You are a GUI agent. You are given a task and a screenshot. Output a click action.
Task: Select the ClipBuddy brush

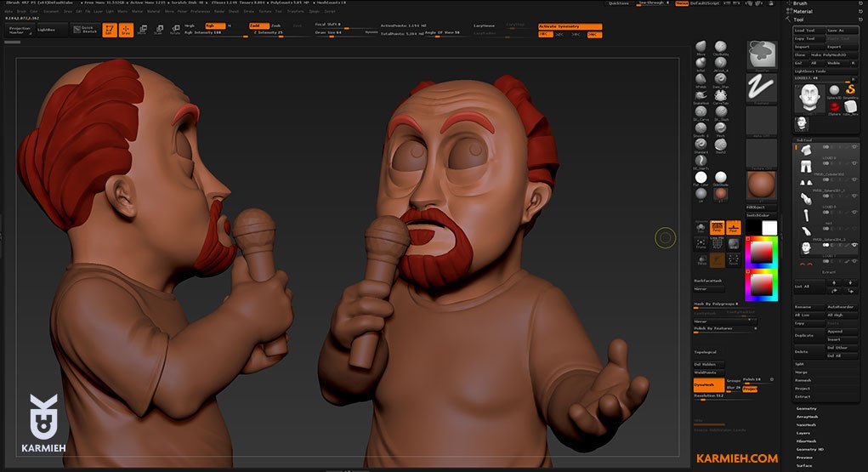coord(720,47)
